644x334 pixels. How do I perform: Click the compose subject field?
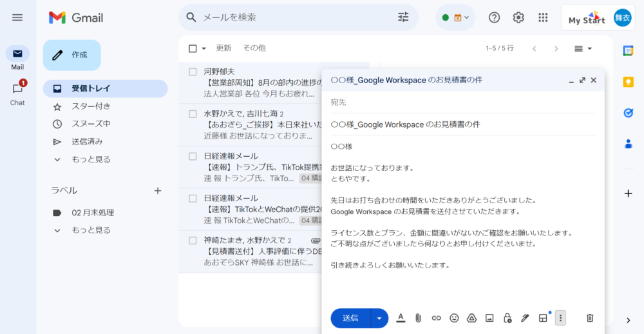pos(463,124)
